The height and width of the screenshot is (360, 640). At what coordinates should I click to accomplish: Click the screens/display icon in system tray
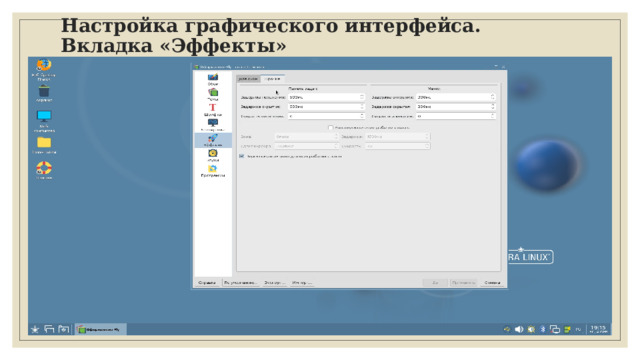click(x=555, y=329)
